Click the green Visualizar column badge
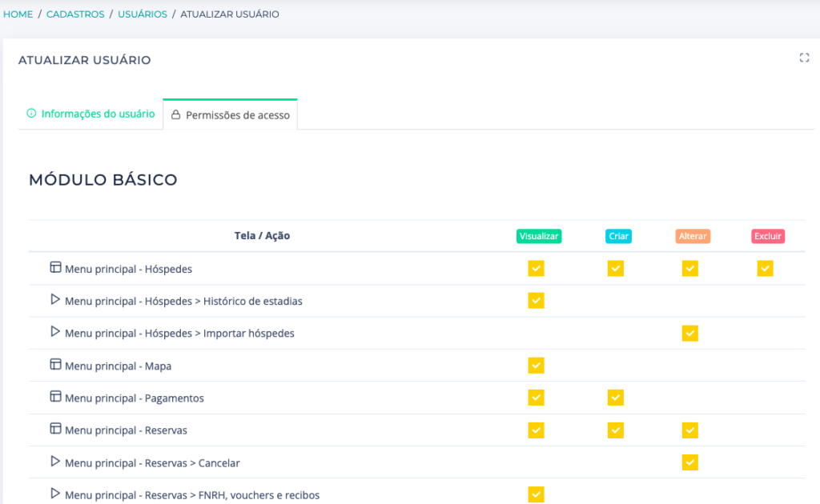The height and width of the screenshot is (504, 820). tap(539, 236)
